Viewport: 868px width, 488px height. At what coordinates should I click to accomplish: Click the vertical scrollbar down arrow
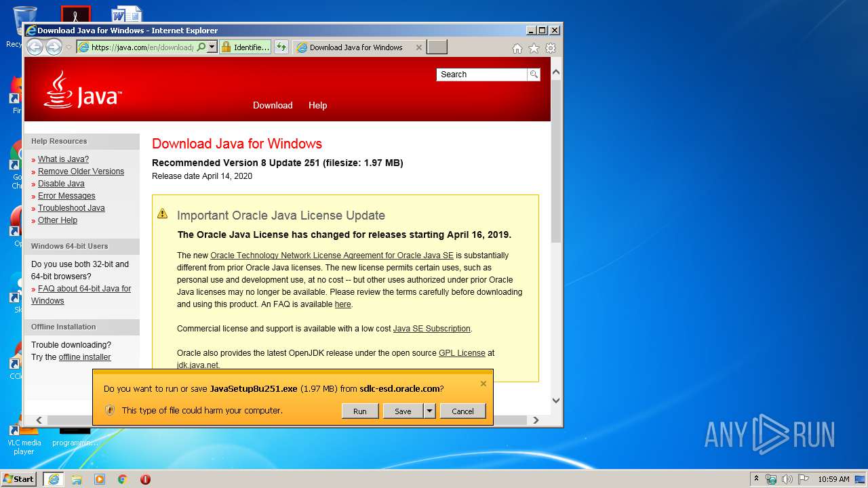[556, 400]
